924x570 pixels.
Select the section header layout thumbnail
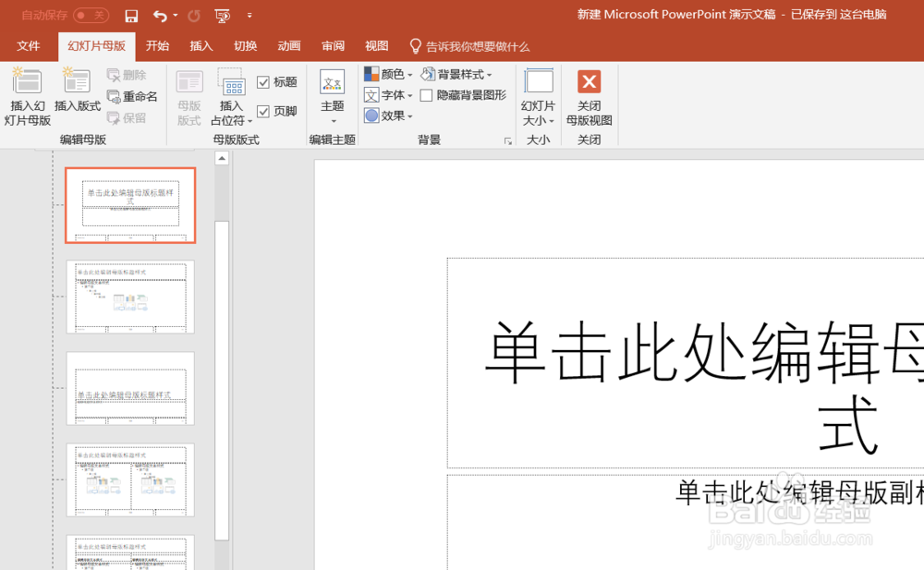coord(130,388)
